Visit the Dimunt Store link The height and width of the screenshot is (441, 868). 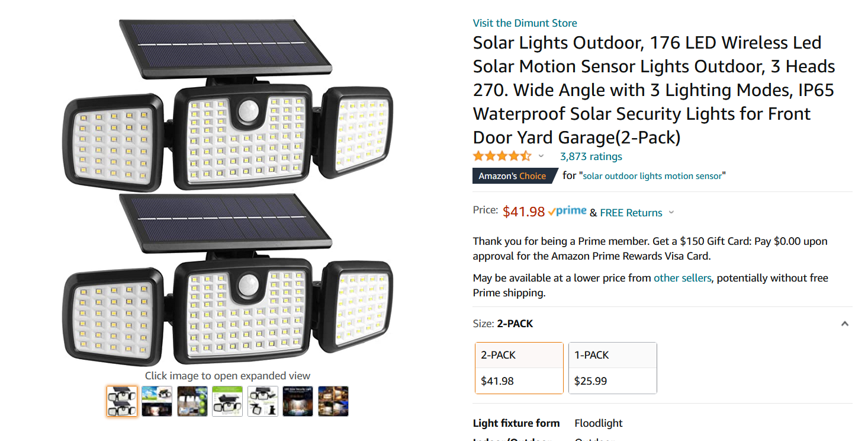525,23
